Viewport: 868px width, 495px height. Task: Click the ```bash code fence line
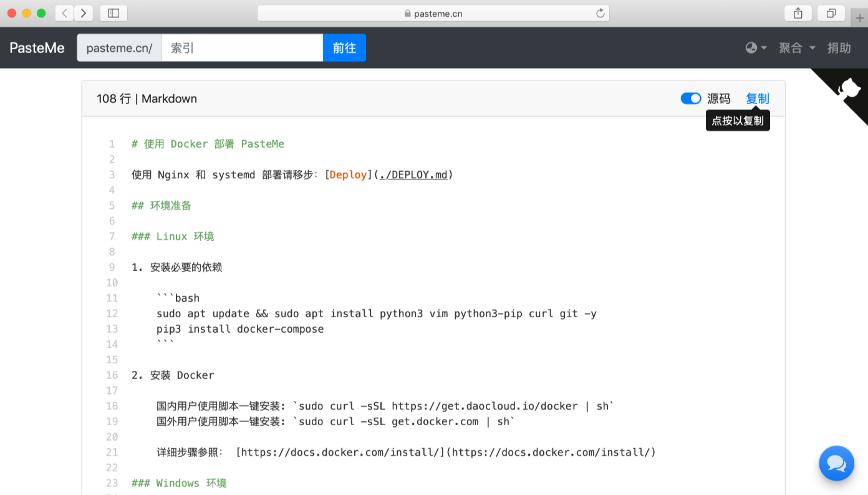click(178, 298)
